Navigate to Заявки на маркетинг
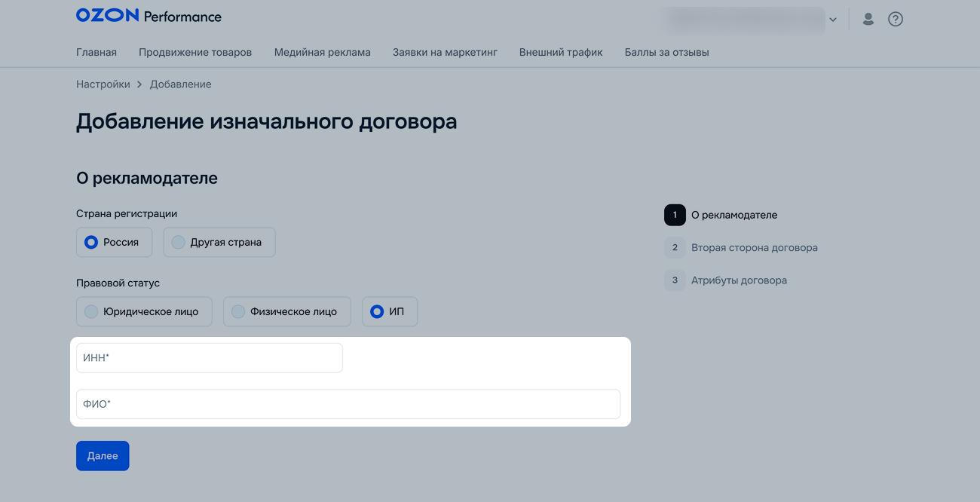The height and width of the screenshot is (502, 980). tap(445, 52)
